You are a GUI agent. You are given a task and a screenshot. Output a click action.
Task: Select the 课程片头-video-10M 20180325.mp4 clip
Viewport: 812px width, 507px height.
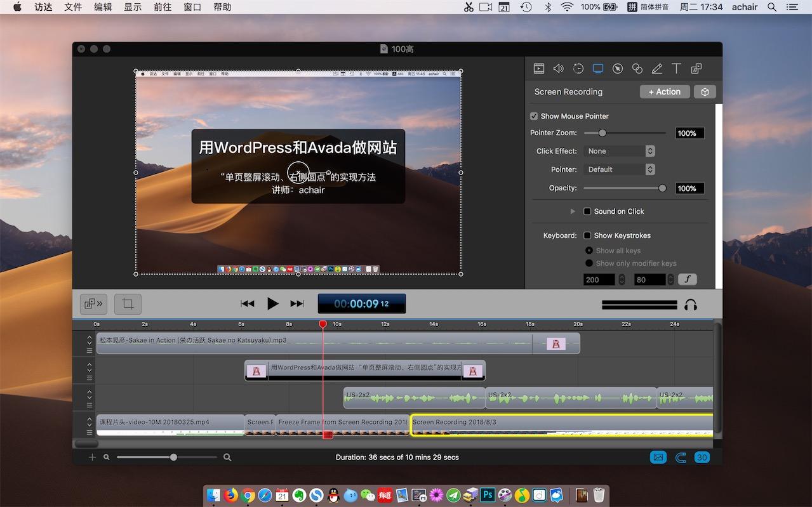coord(170,425)
